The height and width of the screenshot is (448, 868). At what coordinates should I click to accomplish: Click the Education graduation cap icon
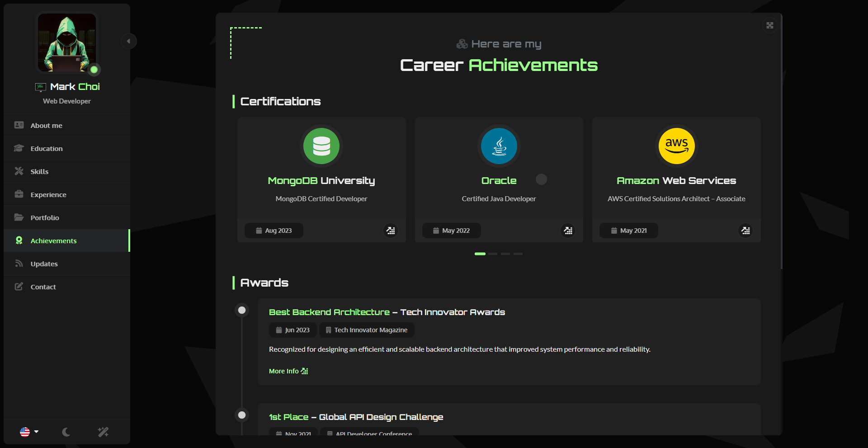coord(19,148)
